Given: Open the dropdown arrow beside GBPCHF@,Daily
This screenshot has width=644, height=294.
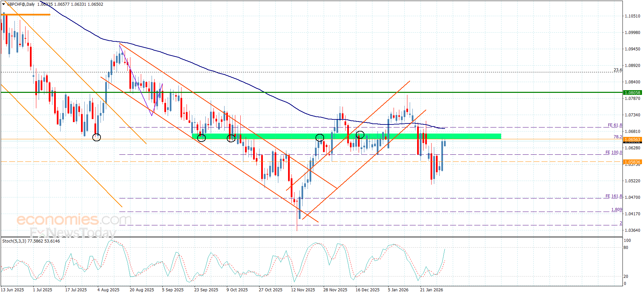Looking at the screenshot, I should click(x=4, y=4).
